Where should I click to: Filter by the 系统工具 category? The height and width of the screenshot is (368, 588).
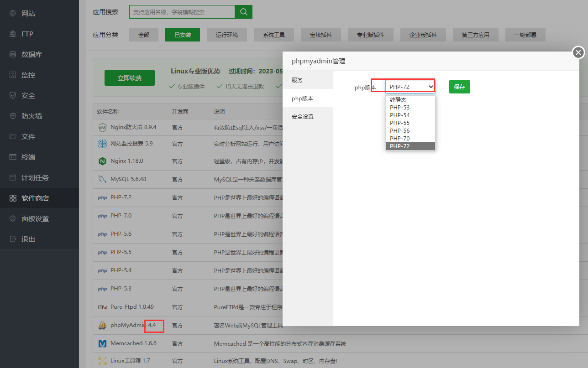point(274,35)
